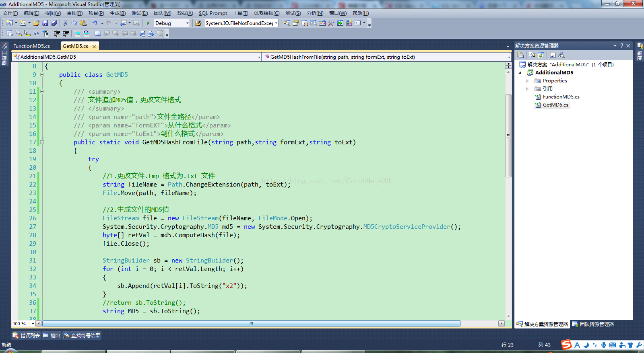
Task: Click the Undo arrow icon
Action: coord(95,23)
